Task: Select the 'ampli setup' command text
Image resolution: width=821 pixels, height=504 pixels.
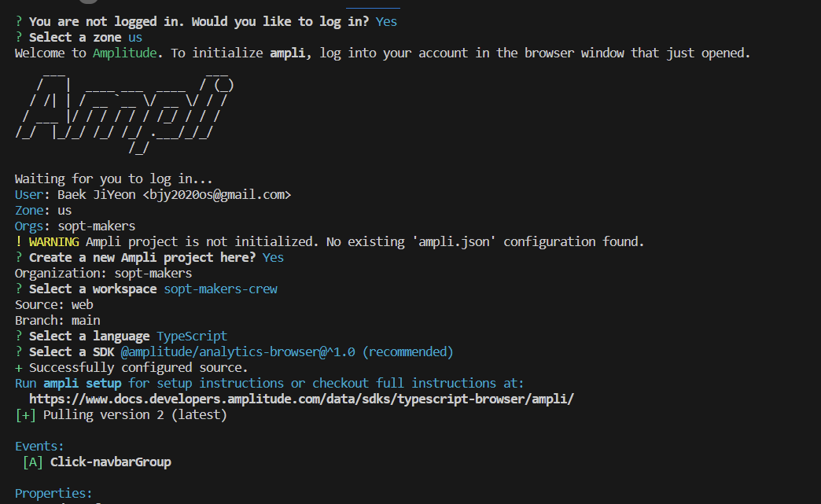Action: 83,383
